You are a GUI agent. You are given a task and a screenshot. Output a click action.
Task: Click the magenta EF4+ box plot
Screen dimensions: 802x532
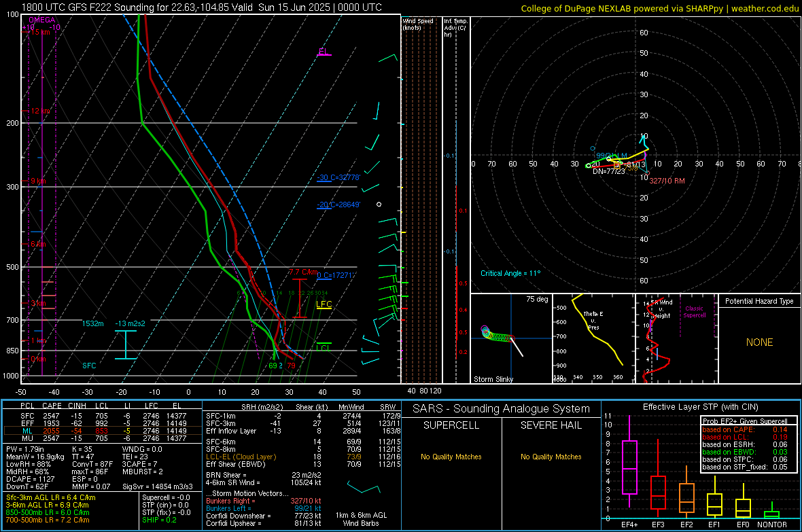[x=629, y=463]
